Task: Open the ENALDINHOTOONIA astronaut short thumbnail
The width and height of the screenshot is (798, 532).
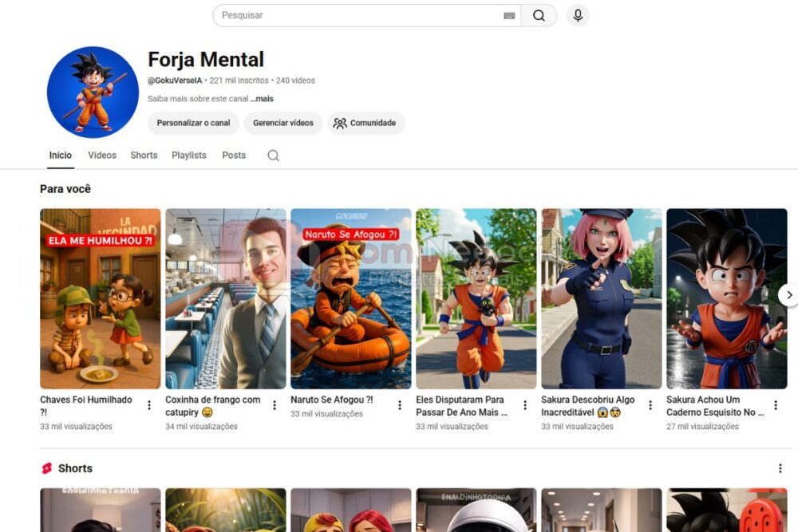Action: (476, 510)
